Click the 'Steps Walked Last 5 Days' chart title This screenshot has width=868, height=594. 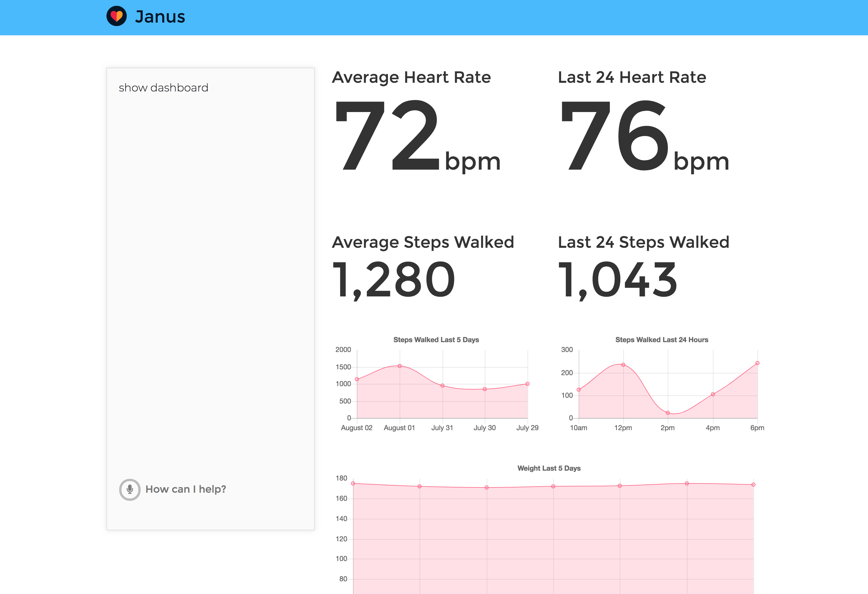coord(436,340)
